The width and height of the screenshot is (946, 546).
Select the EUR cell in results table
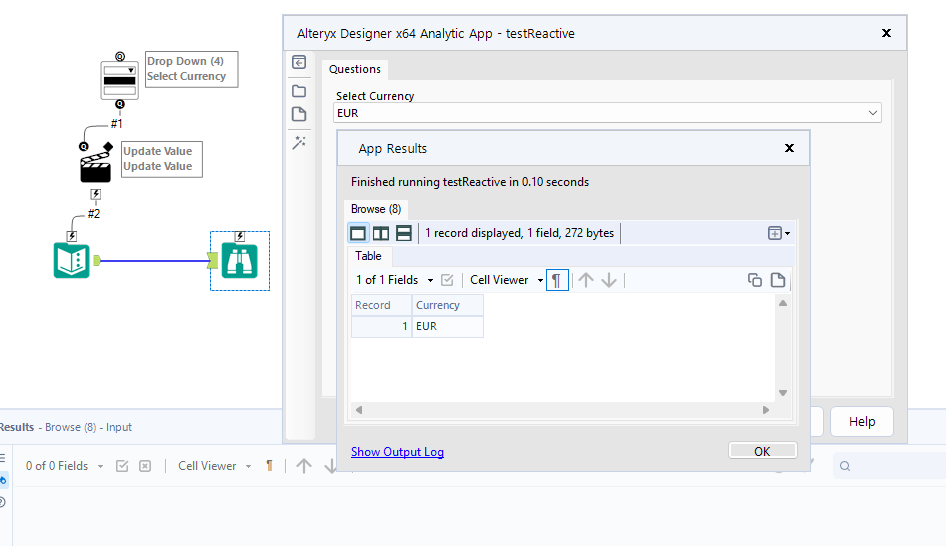click(x=448, y=326)
